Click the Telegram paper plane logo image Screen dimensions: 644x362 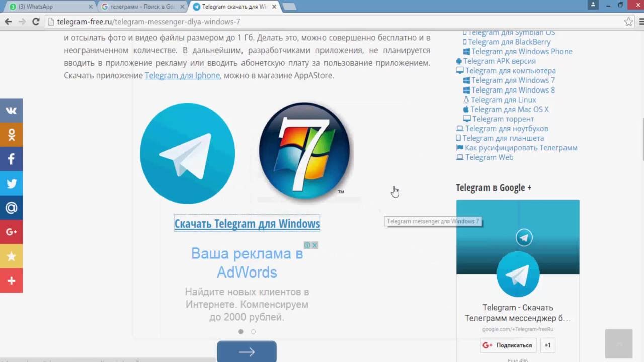[187, 153]
